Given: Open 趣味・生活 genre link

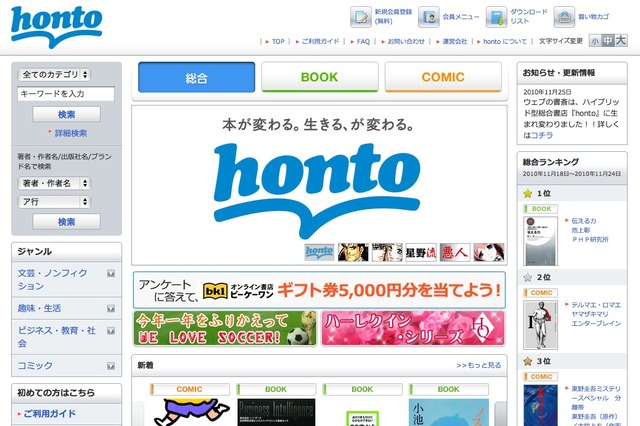Looking at the screenshot, I should point(39,308).
